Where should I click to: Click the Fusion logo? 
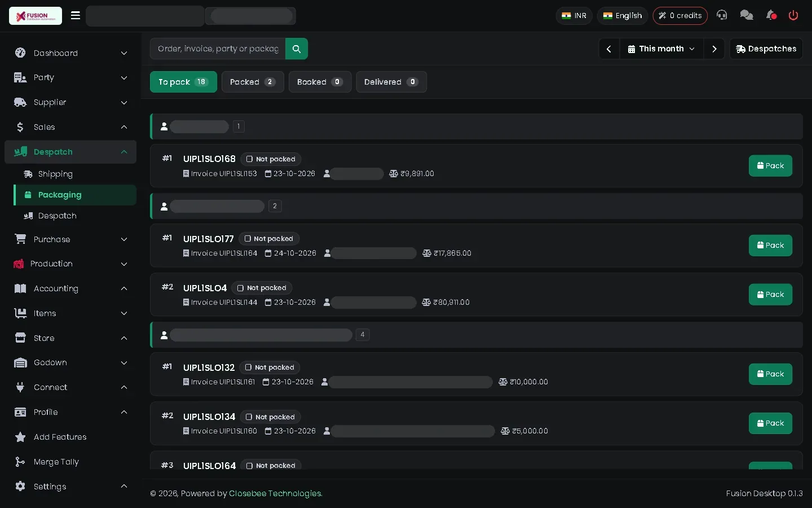pyautogui.click(x=36, y=16)
